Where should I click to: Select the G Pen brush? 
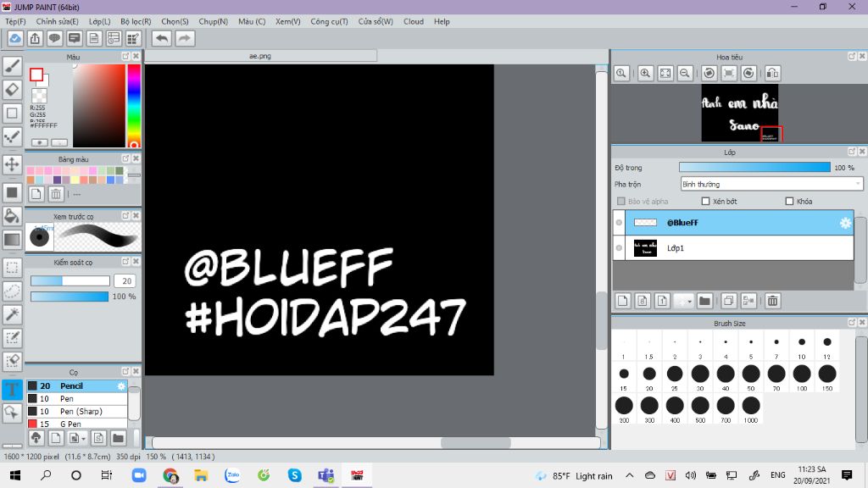point(77,424)
